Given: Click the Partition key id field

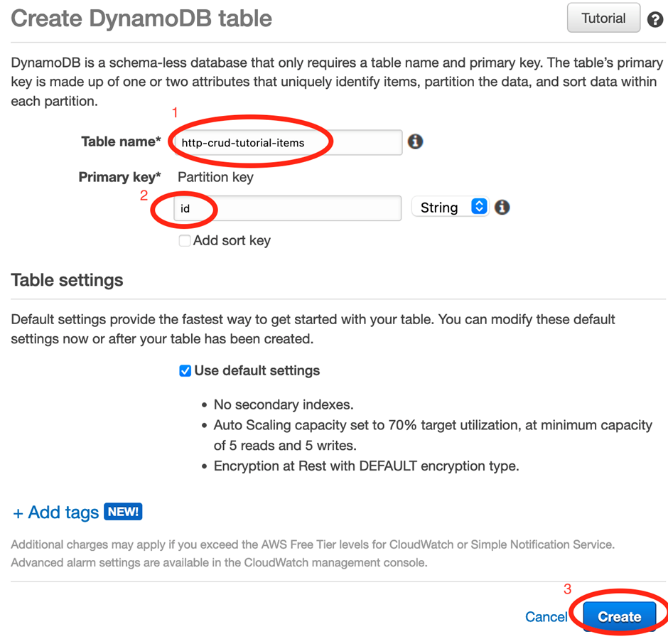Looking at the screenshot, I should 288,208.
